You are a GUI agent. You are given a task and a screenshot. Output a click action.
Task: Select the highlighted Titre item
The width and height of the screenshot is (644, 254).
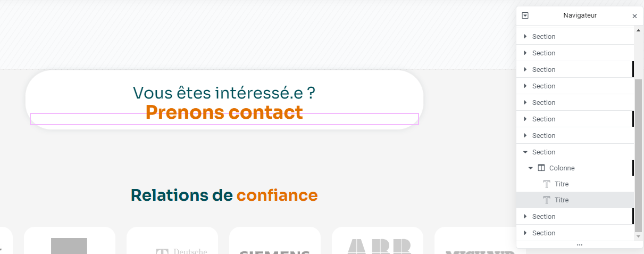tap(562, 200)
